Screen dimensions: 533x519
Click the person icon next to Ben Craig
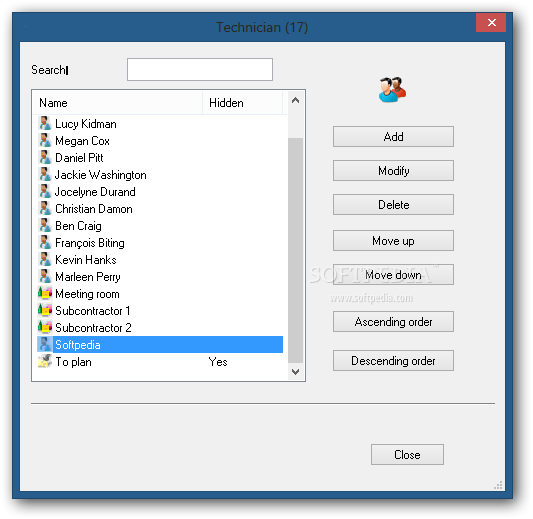click(45, 225)
